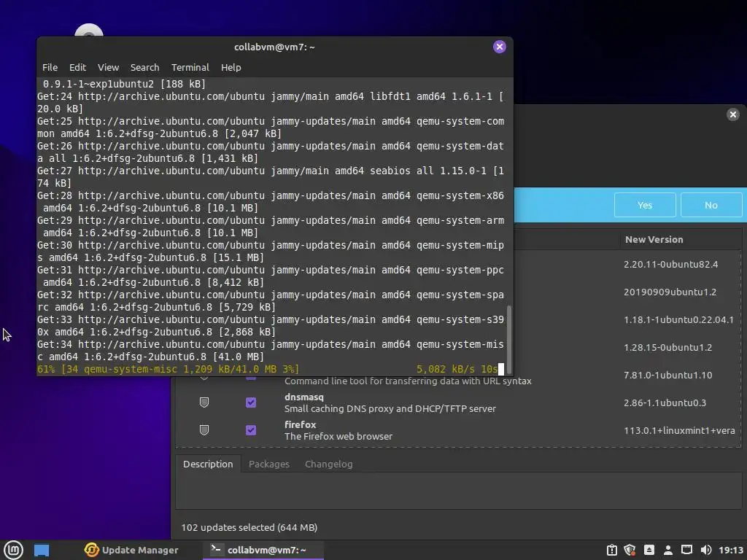
Task: Open the Terminal menu in menu bar
Action: [190, 68]
